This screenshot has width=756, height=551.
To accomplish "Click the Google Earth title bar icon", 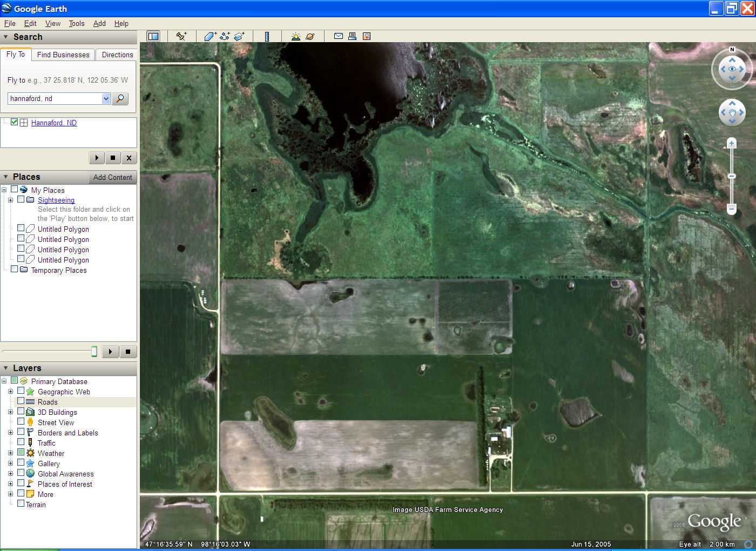I will point(6,8).
